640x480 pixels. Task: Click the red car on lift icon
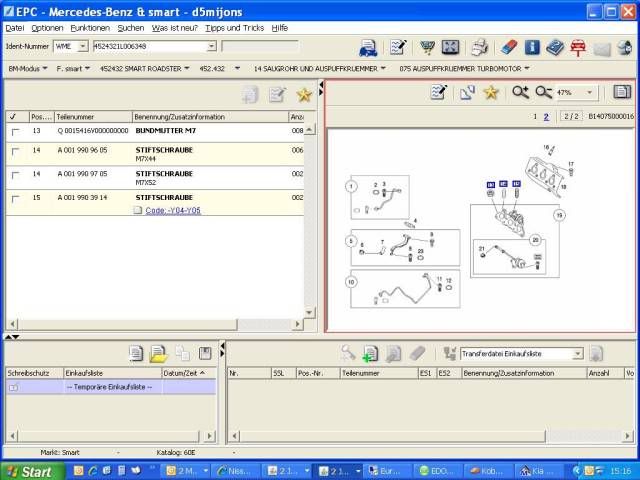578,48
